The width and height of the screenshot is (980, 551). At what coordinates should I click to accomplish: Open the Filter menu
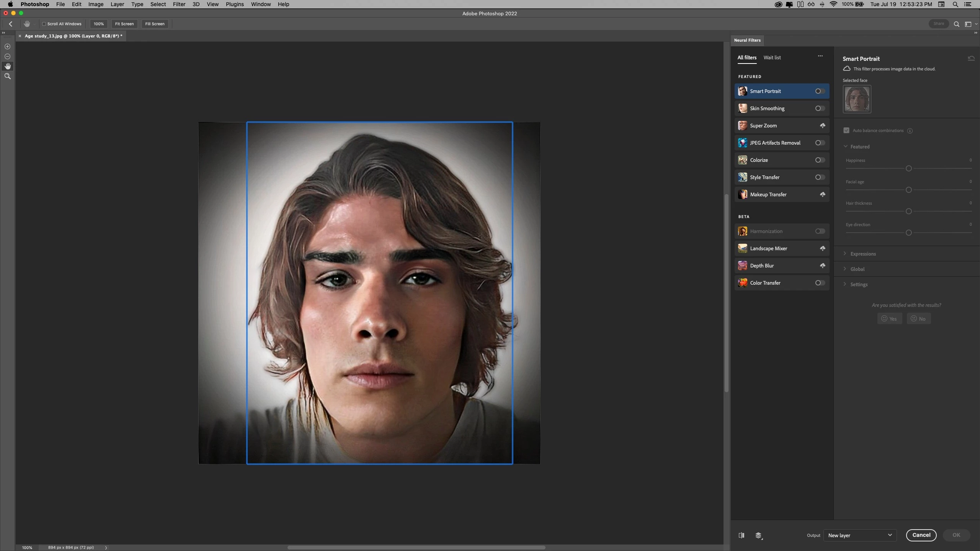click(x=179, y=4)
